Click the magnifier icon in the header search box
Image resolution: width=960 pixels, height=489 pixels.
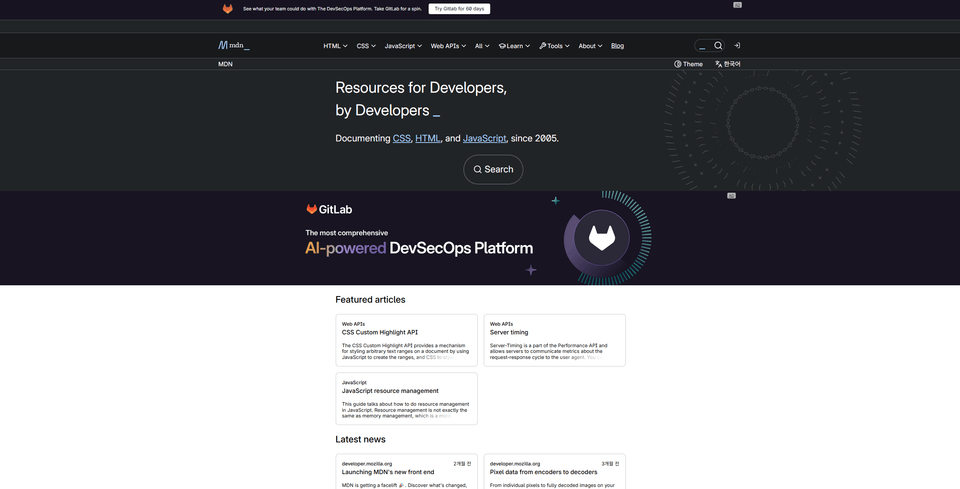click(x=718, y=45)
